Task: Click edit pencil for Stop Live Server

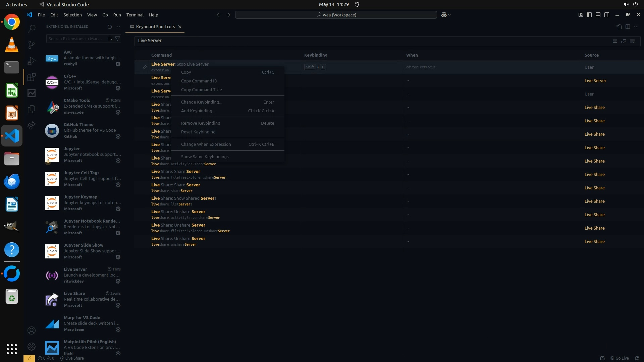Action: point(145,67)
